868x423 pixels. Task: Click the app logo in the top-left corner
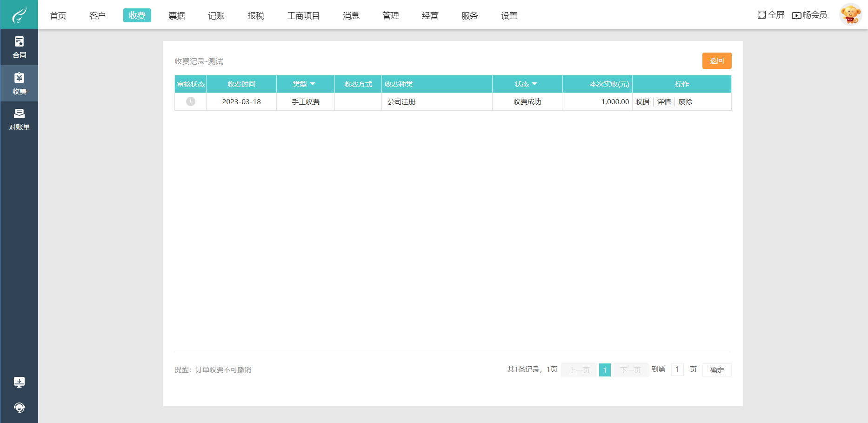coord(19,14)
